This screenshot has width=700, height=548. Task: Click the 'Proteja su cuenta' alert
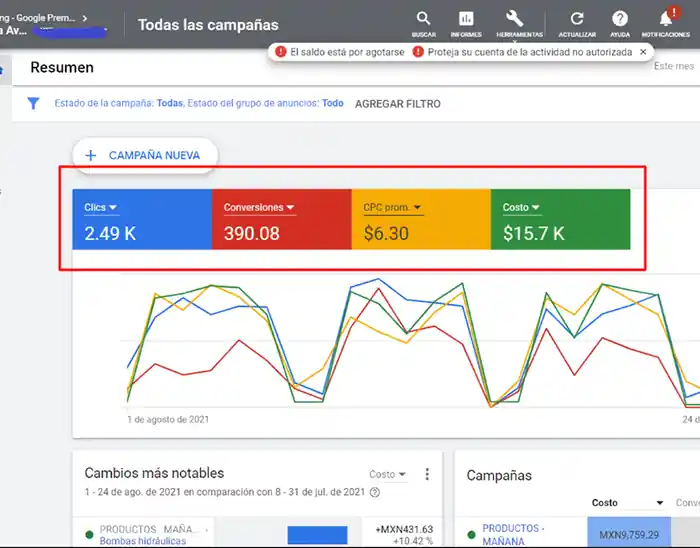[x=522, y=52]
